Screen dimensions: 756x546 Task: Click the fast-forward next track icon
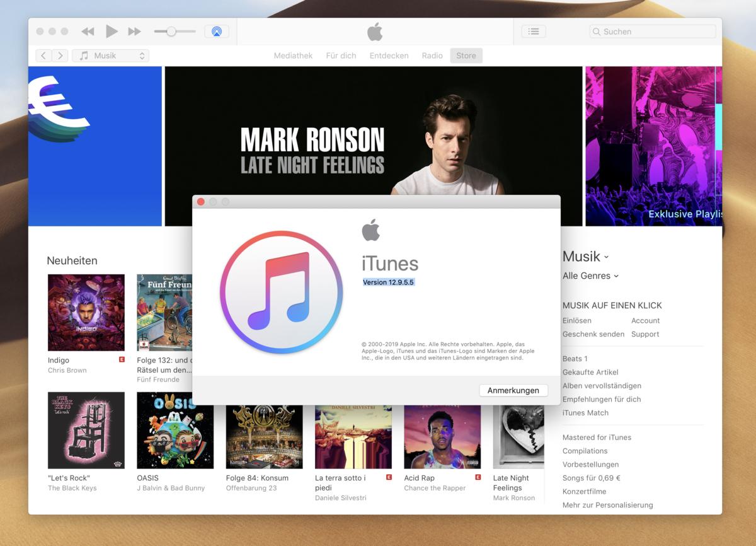pos(134,32)
